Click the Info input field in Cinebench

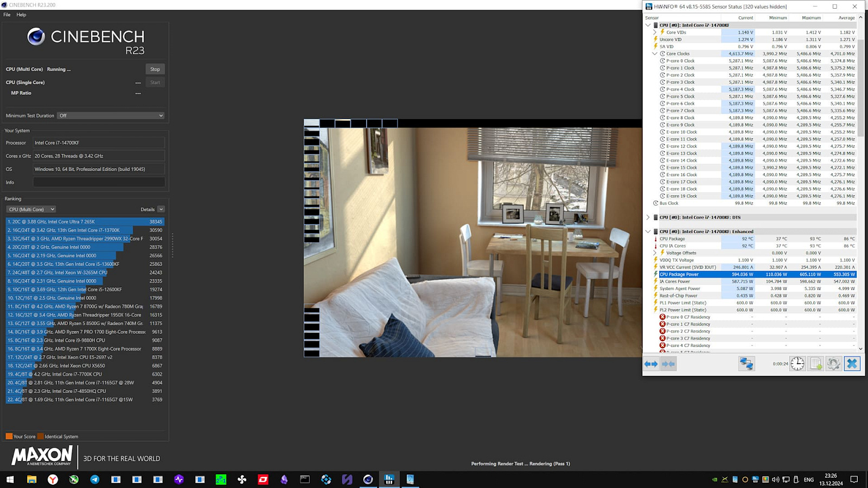point(99,182)
